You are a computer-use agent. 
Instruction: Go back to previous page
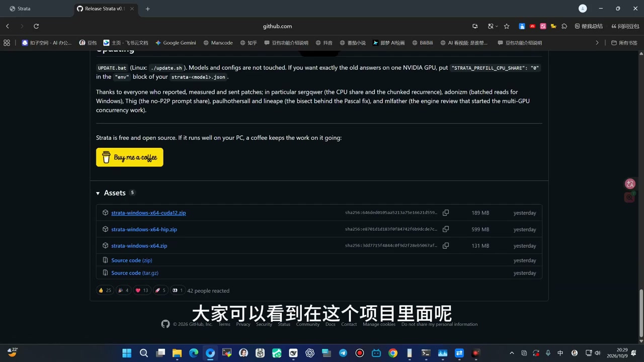click(x=8, y=26)
